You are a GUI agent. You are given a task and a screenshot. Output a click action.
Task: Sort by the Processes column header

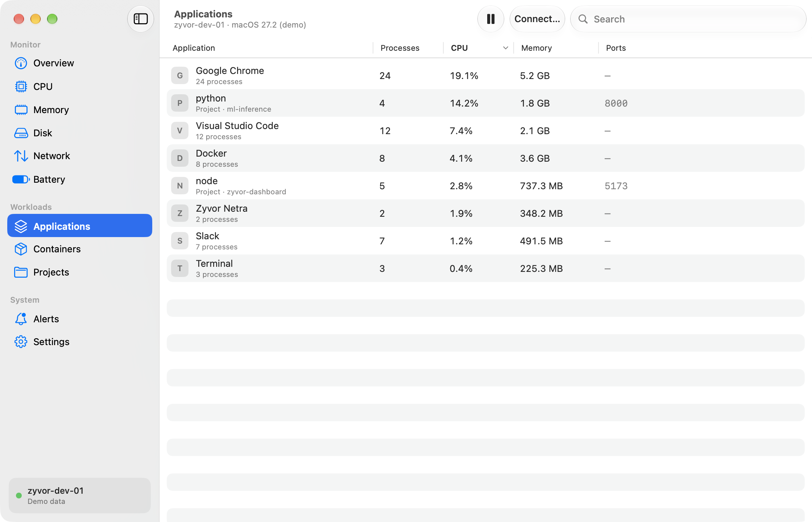point(400,48)
